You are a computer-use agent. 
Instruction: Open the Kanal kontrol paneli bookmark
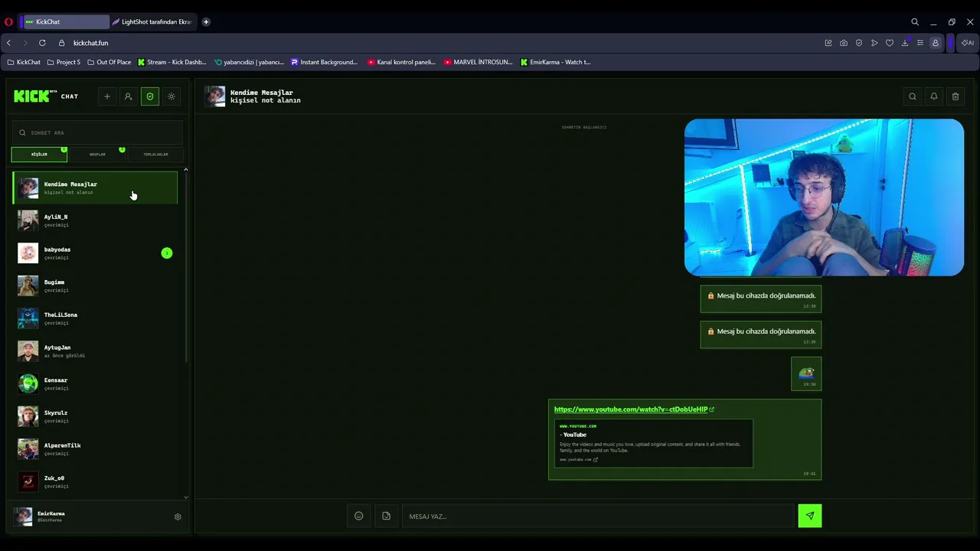[x=401, y=62]
